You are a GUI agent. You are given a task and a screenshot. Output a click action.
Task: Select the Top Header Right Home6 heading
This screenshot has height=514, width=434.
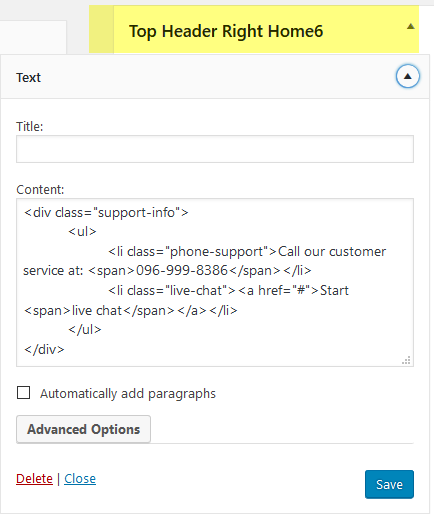pos(226,31)
